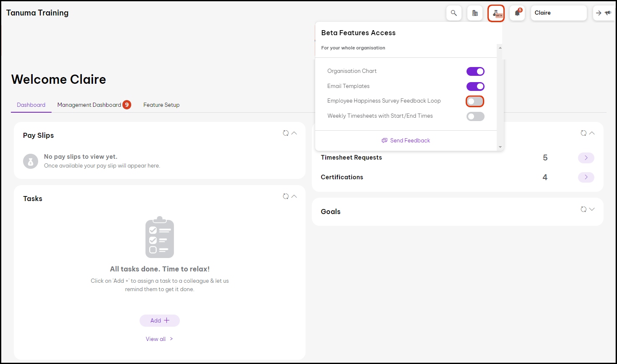The image size is (617, 364).
Task: Open the notifications bell icon
Action: tap(517, 13)
